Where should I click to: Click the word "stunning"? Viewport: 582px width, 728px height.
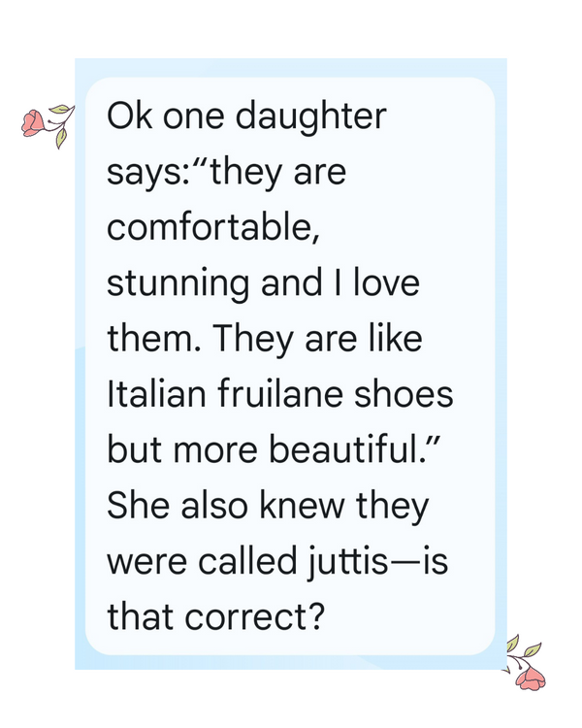pyautogui.click(x=178, y=283)
